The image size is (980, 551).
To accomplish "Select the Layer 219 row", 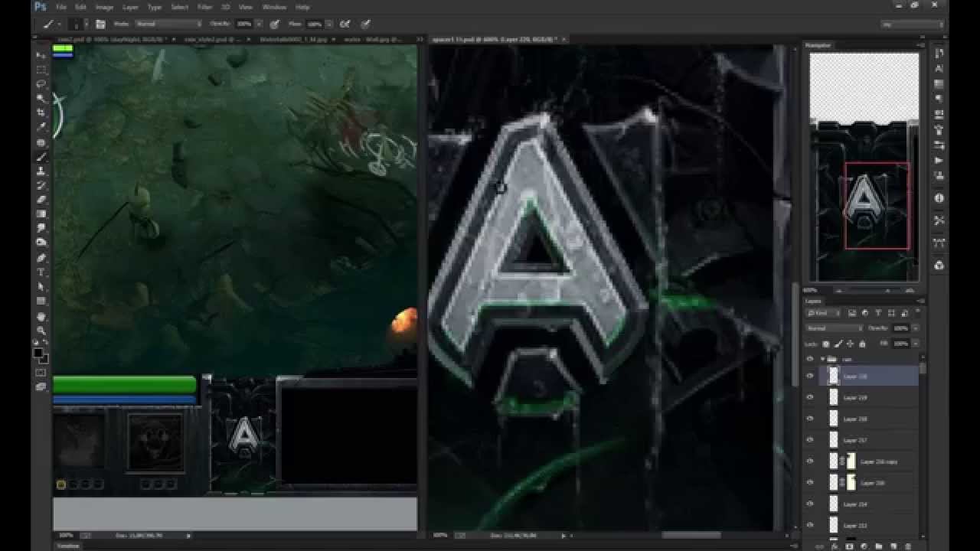I will click(868, 397).
